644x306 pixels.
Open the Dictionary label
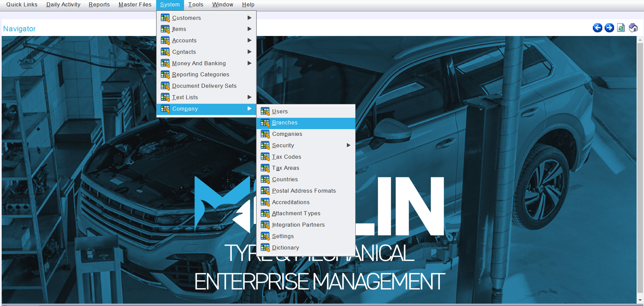coord(286,247)
